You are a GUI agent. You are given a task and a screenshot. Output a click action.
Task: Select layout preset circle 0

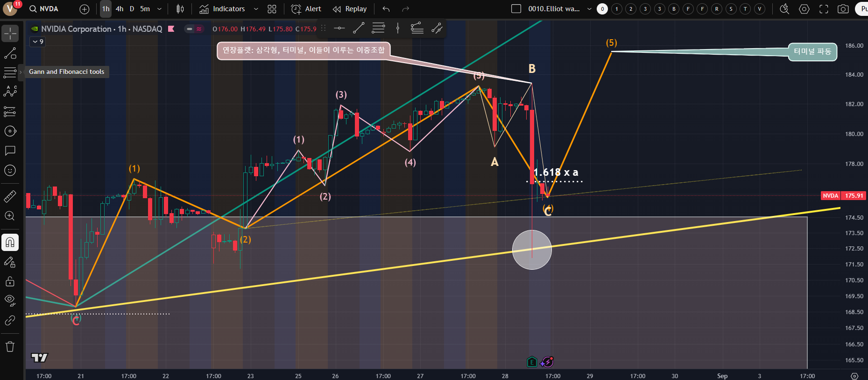[602, 9]
